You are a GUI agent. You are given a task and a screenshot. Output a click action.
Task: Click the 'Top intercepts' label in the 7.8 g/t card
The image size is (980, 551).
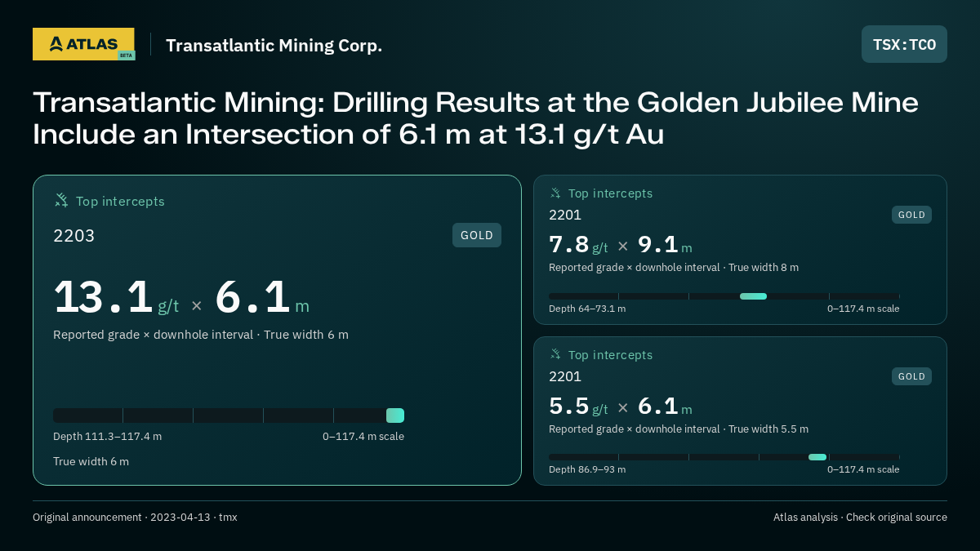pyautogui.click(x=610, y=193)
